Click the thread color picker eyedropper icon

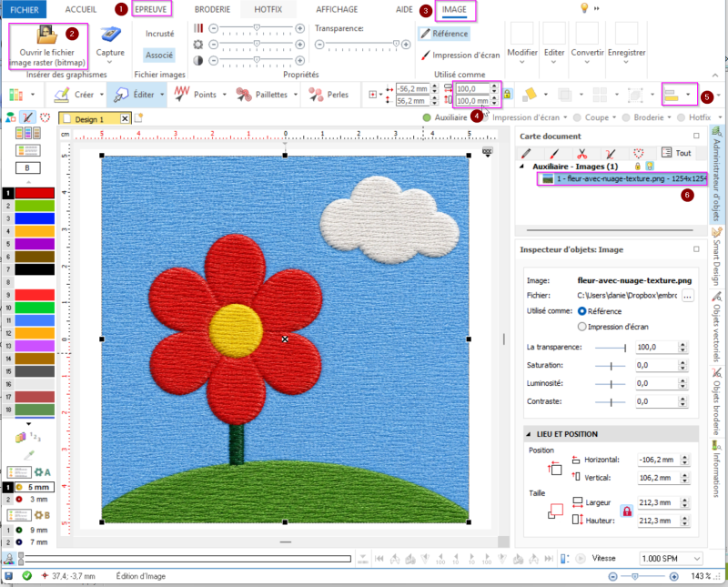(29, 455)
